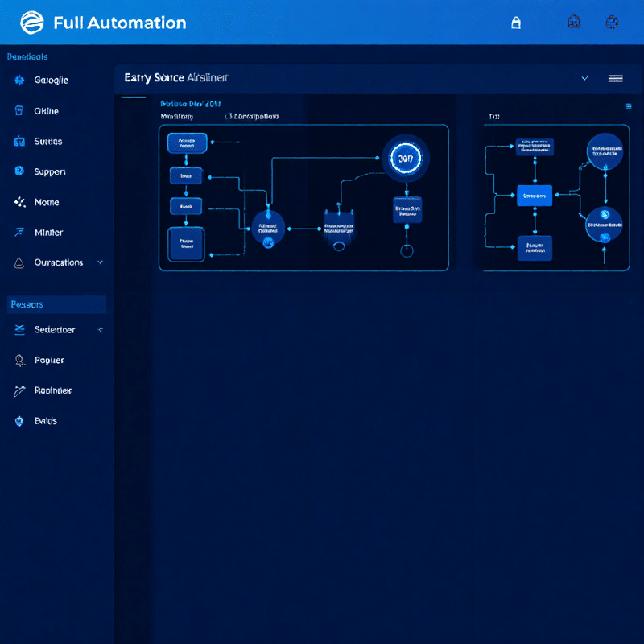Click the Bakls shield icon
644x644 pixels.
(19, 421)
